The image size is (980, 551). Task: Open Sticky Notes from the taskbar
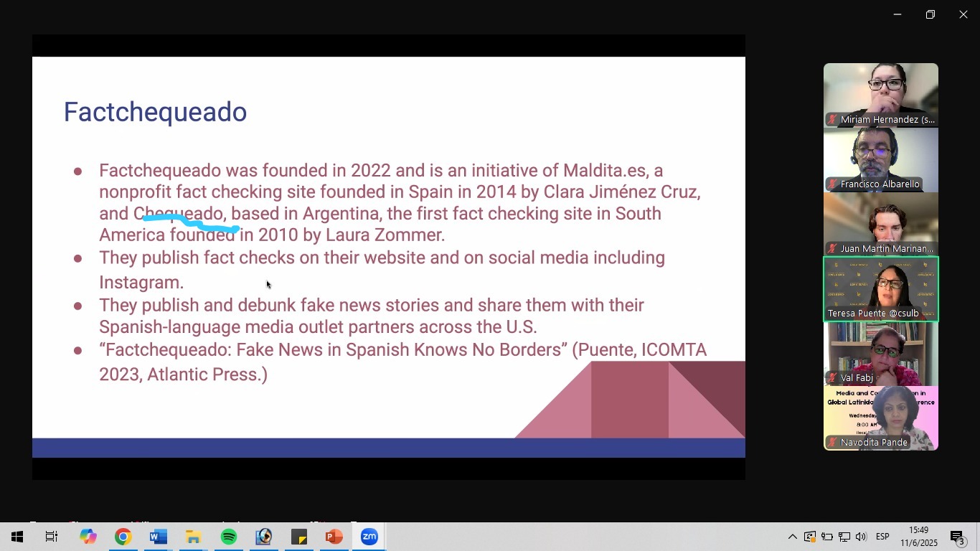[x=299, y=537]
